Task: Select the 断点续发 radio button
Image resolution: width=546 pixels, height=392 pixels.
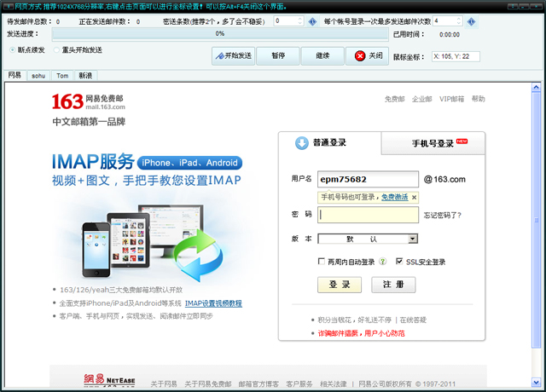Action: tap(13, 50)
